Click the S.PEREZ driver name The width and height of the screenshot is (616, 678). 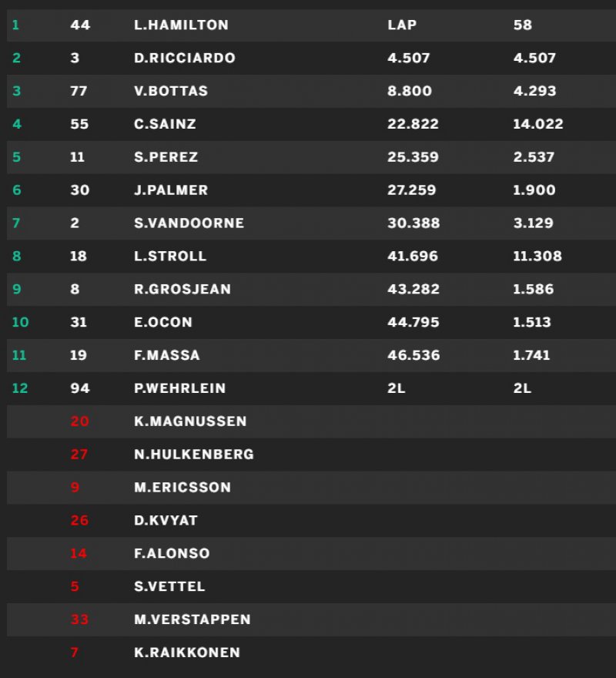(166, 157)
